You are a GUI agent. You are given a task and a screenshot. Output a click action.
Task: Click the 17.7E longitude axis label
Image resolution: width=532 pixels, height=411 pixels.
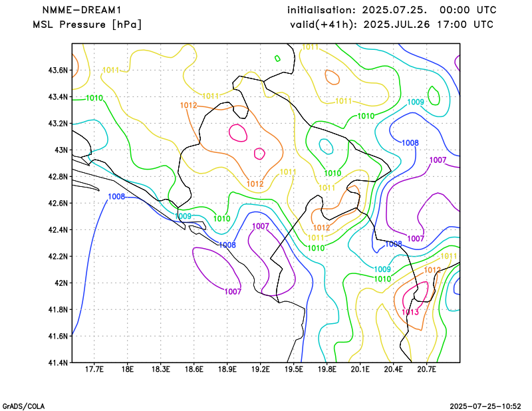[x=94, y=369]
